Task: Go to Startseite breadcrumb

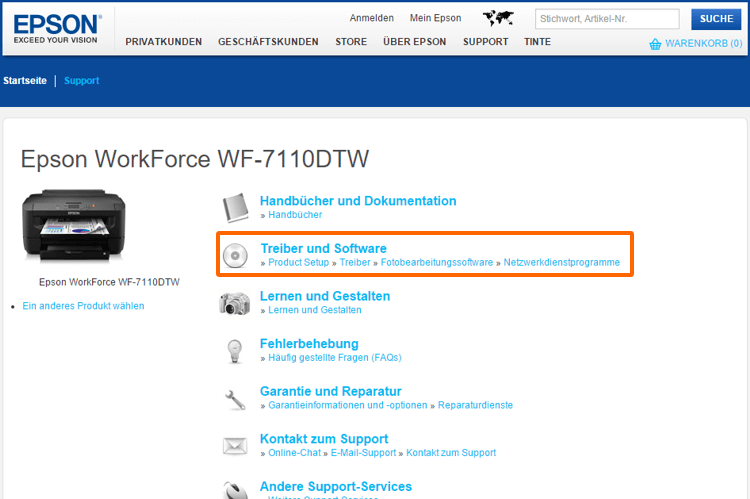Action: (25, 81)
